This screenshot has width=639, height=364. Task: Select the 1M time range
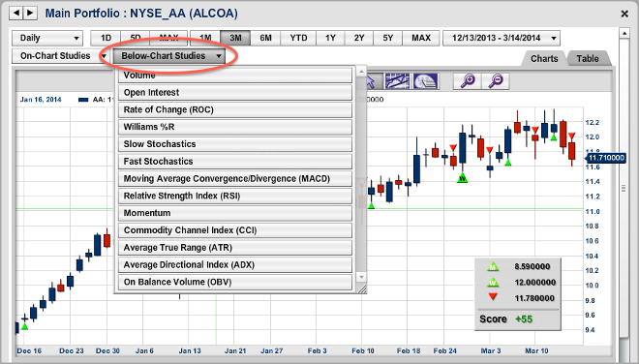(x=205, y=38)
